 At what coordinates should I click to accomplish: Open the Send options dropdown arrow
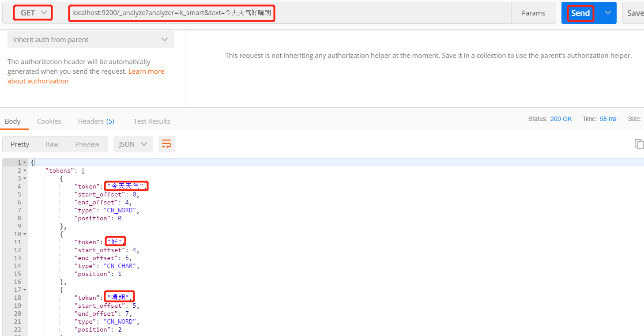point(608,13)
